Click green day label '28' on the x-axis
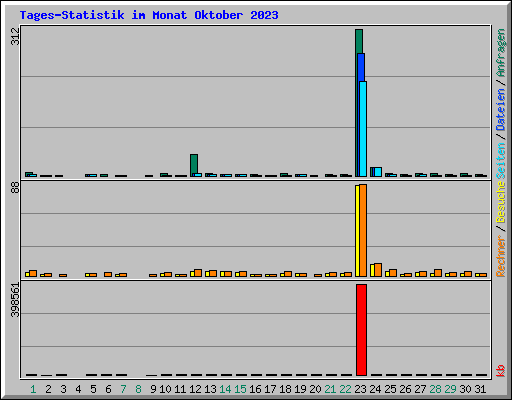Viewport: 512px width, 400px height. 435,389
